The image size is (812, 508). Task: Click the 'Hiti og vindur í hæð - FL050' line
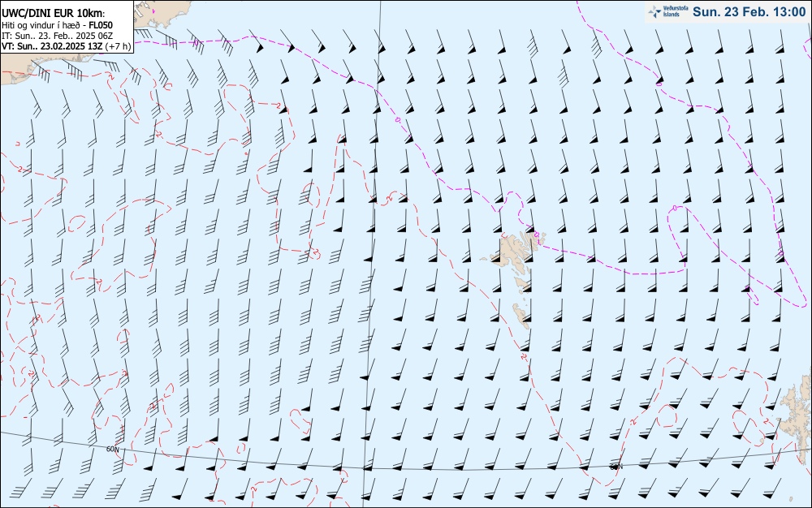(57, 25)
